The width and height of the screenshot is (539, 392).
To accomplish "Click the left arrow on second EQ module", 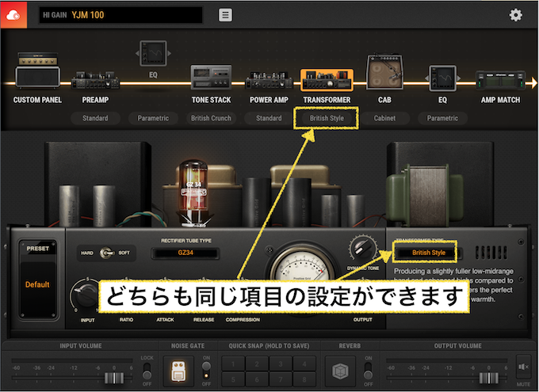I will coord(426,78).
